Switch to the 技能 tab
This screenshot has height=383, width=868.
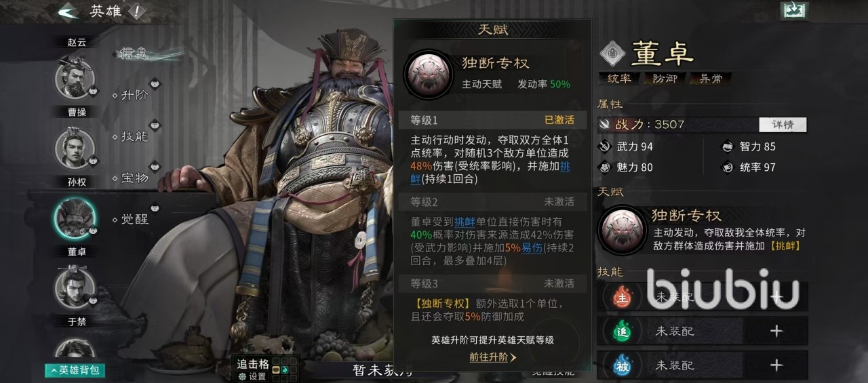point(135,136)
